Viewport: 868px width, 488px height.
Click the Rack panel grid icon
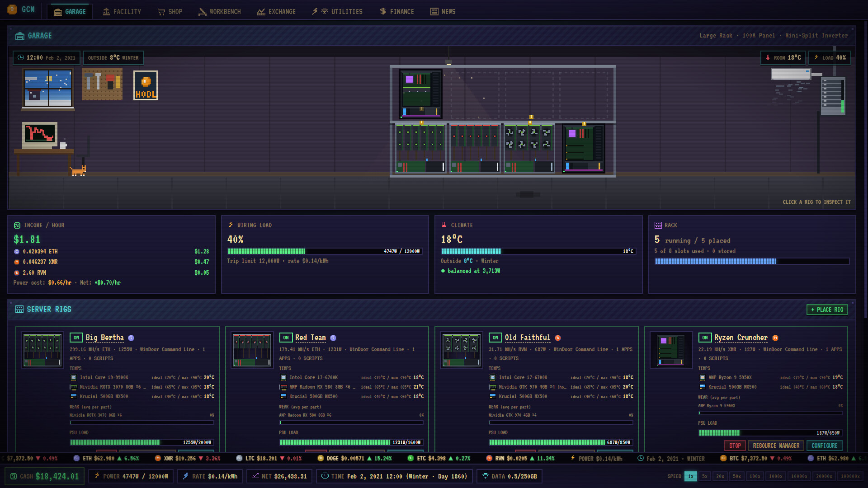click(658, 225)
